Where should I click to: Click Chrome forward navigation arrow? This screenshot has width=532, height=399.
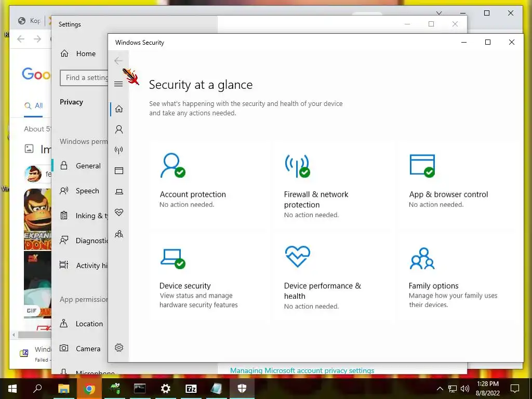point(37,39)
